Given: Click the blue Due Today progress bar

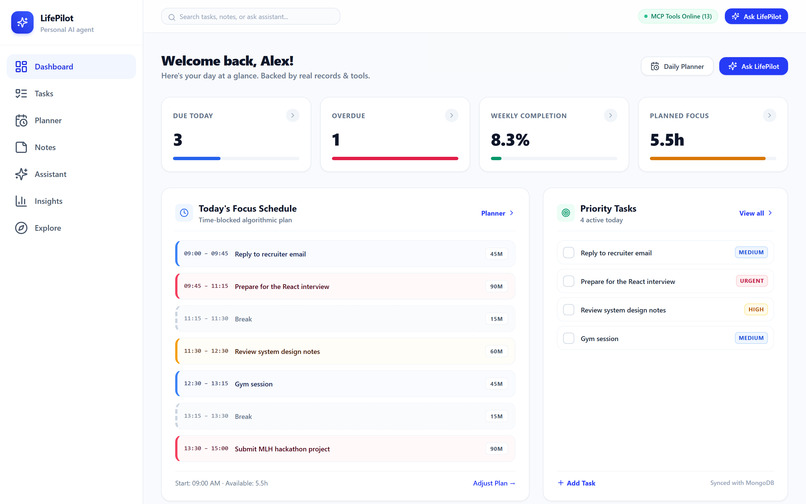Looking at the screenshot, I should point(197,158).
